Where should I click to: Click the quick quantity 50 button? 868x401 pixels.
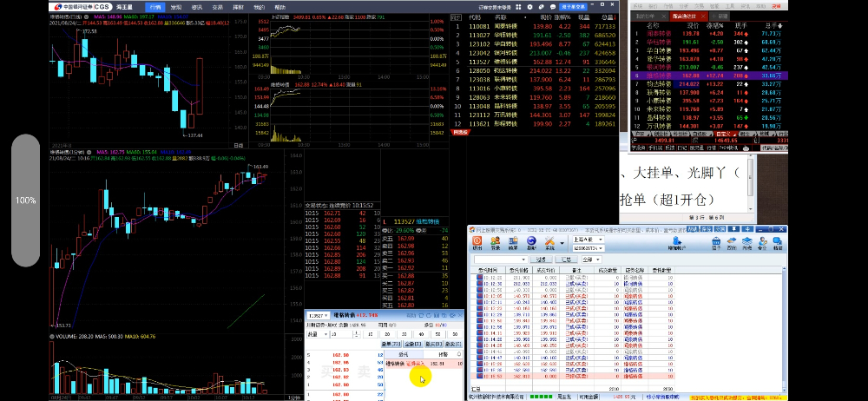pyautogui.click(x=438, y=334)
